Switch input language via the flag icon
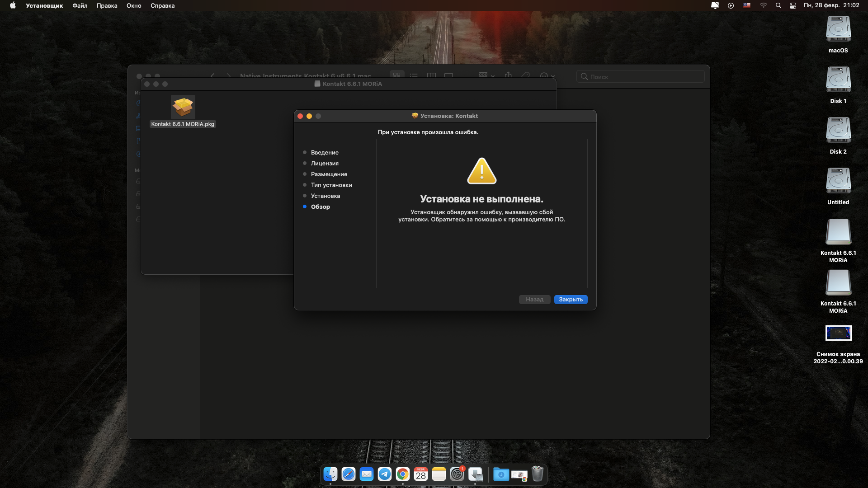868x488 pixels. click(x=747, y=5)
